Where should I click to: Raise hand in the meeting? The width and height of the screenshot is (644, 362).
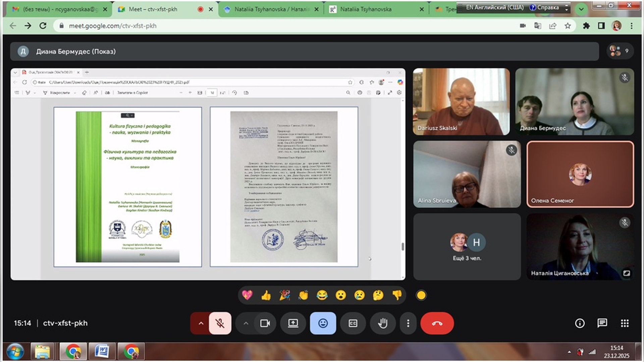(x=383, y=323)
